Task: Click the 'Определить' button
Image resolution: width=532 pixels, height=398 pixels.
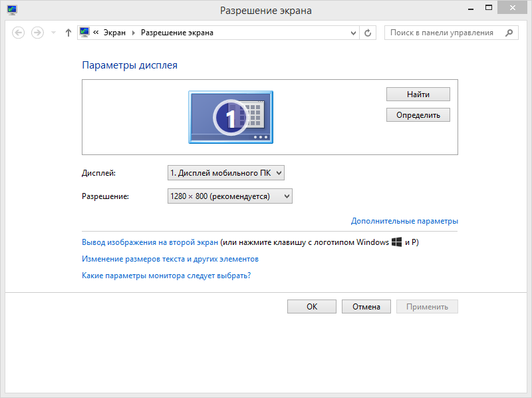Action: [418, 115]
